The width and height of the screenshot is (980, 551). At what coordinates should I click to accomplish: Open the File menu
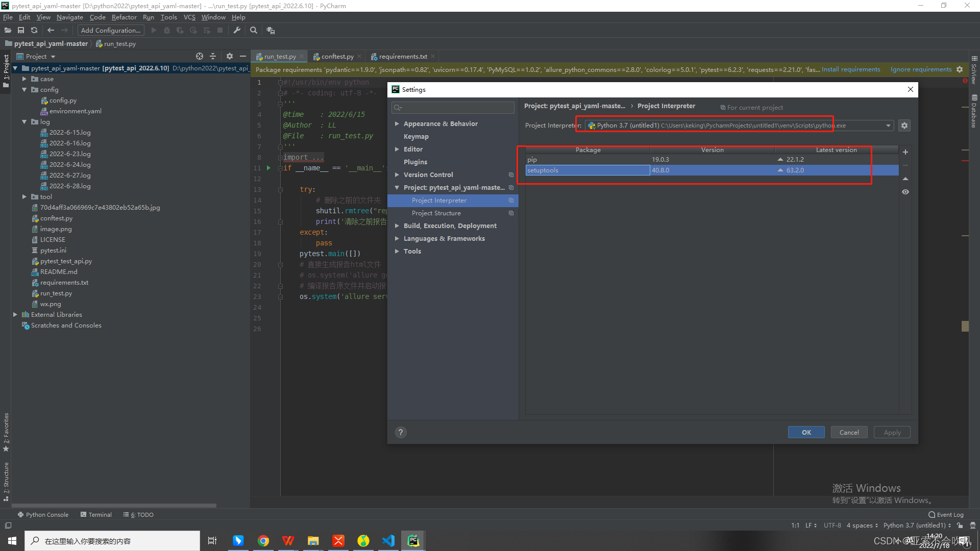tap(8, 17)
